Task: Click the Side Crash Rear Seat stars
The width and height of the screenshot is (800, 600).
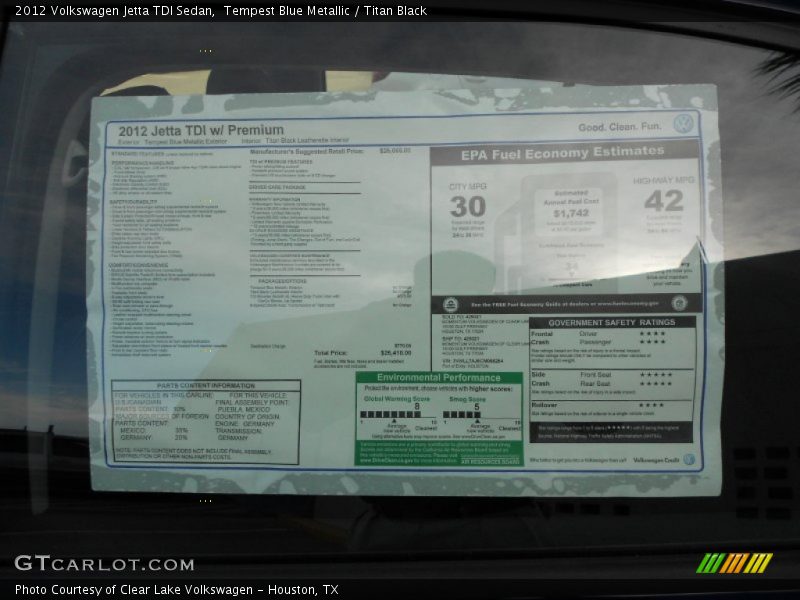Action: pos(655,383)
